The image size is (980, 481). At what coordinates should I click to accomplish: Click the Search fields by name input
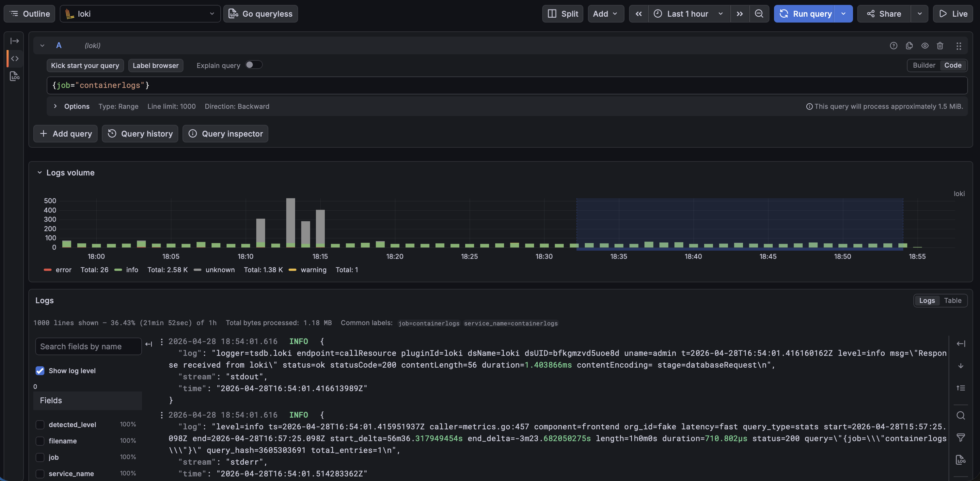88,347
